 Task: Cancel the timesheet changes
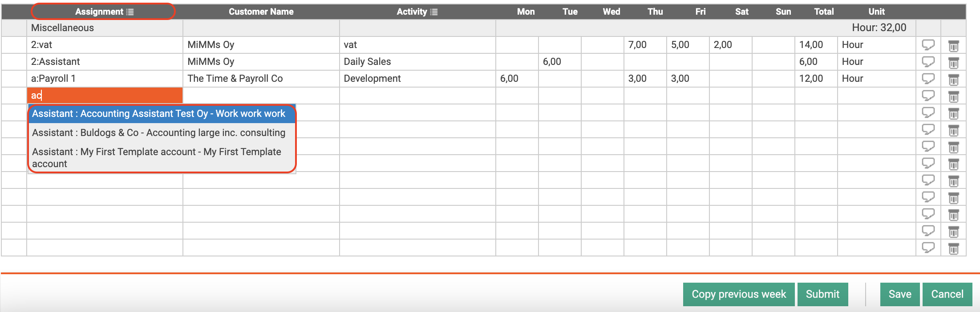pyautogui.click(x=947, y=294)
